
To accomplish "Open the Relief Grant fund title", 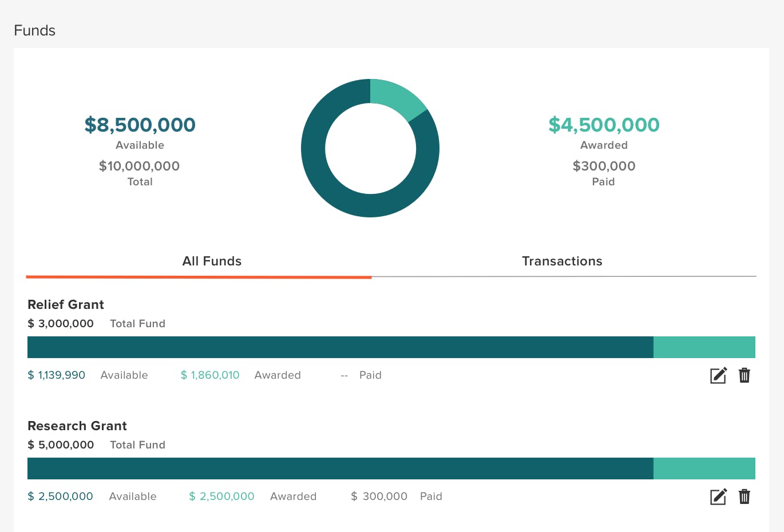I will [66, 304].
